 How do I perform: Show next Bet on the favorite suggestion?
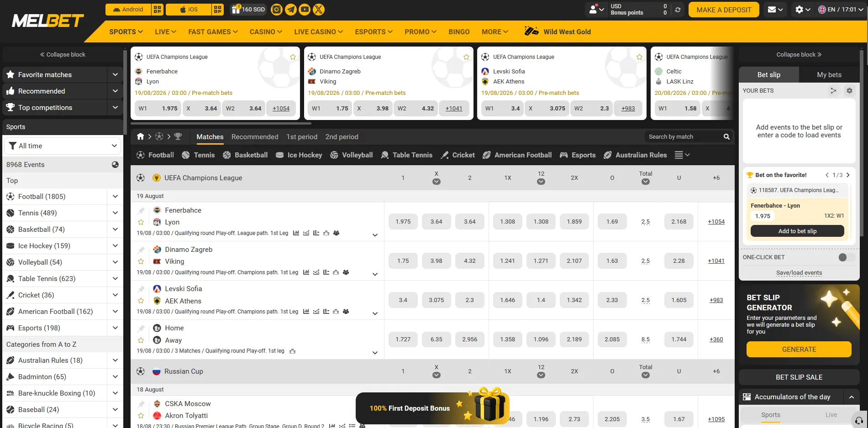(x=848, y=175)
